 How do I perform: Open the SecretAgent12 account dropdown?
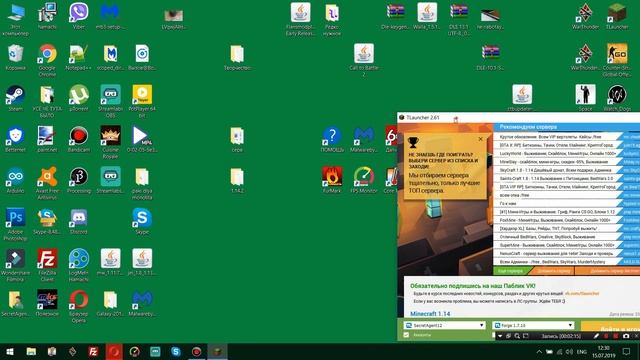tap(444, 325)
